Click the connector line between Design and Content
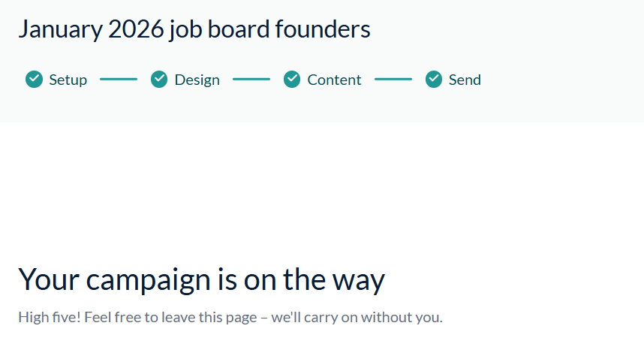644x344 pixels. click(x=251, y=80)
